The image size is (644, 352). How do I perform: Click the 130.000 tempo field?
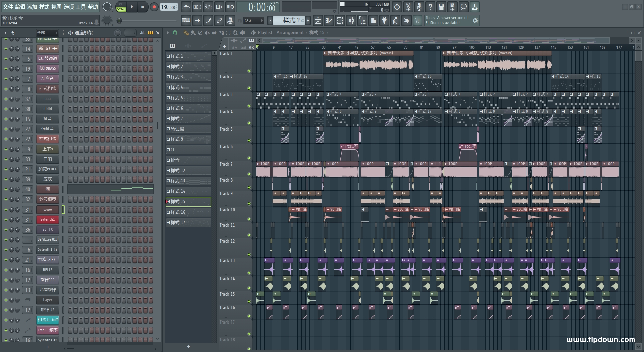click(x=169, y=7)
